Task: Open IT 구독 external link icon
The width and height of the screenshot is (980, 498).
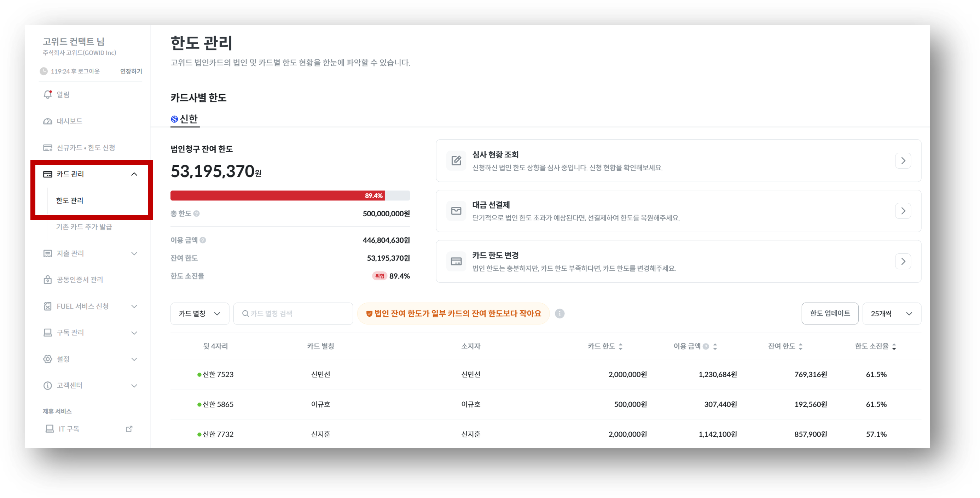Action: pyautogui.click(x=129, y=429)
